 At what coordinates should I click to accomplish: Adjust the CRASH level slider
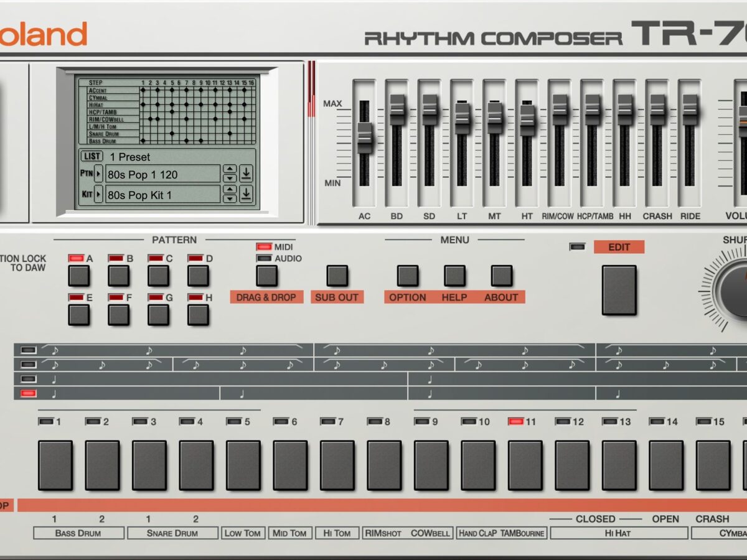(x=657, y=110)
